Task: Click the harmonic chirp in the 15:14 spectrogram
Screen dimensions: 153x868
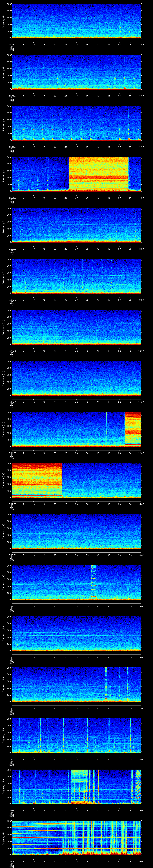Action: point(94,582)
